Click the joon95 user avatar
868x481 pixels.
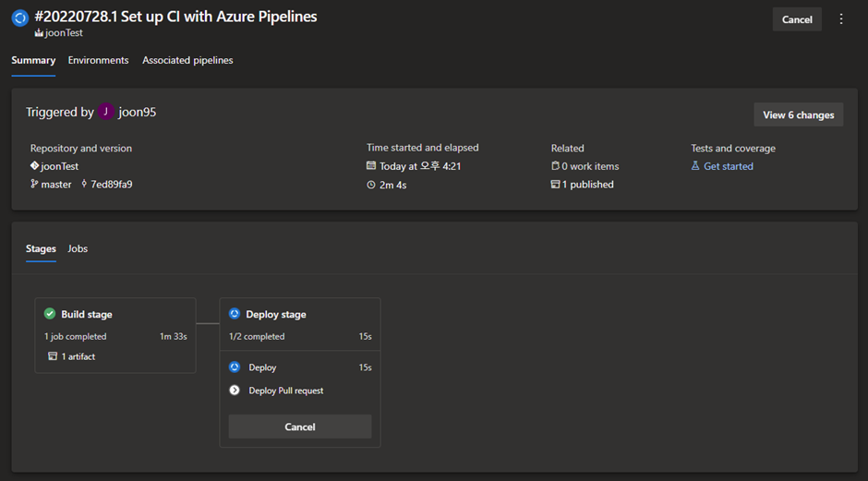106,113
